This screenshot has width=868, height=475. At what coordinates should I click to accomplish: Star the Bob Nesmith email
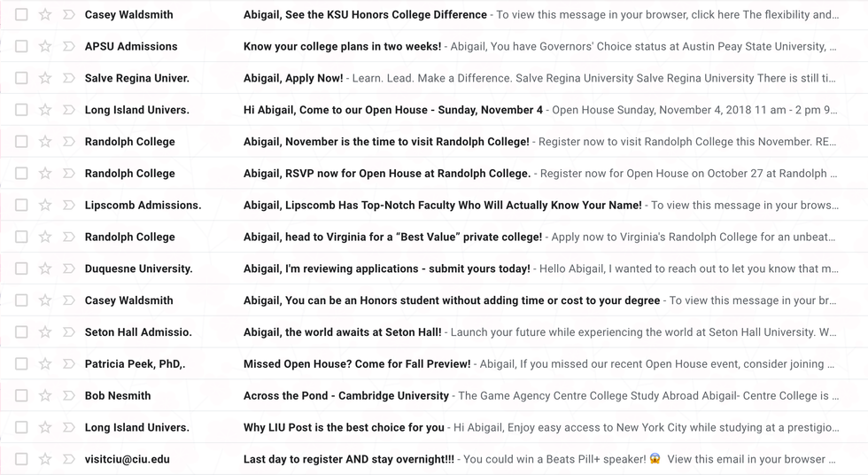pyautogui.click(x=45, y=395)
